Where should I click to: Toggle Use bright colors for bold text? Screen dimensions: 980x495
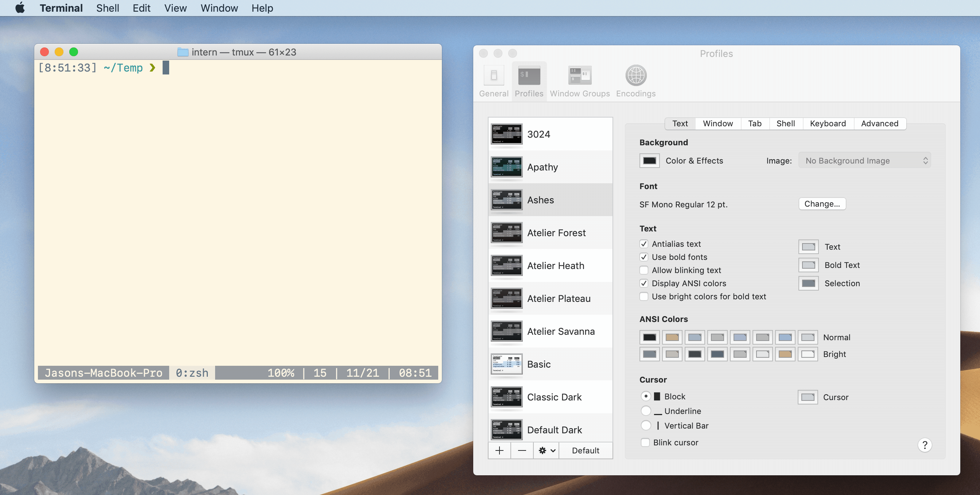coord(644,296)
